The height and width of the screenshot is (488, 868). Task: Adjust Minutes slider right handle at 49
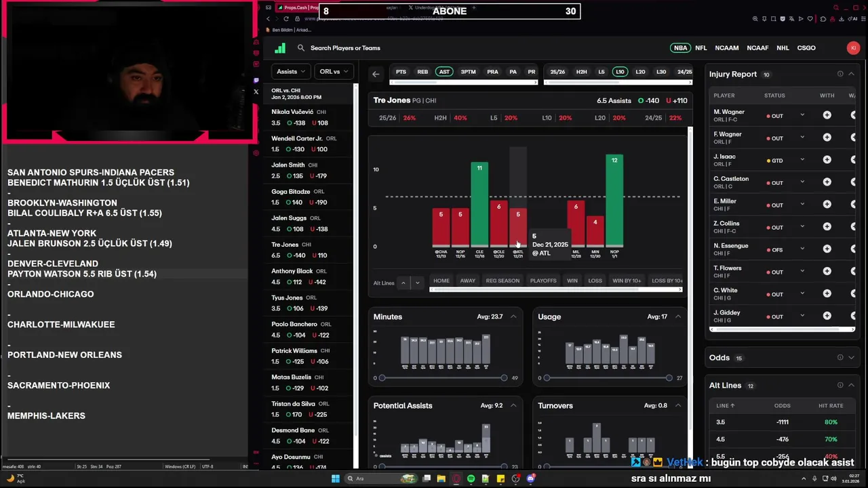click(504, 378)
